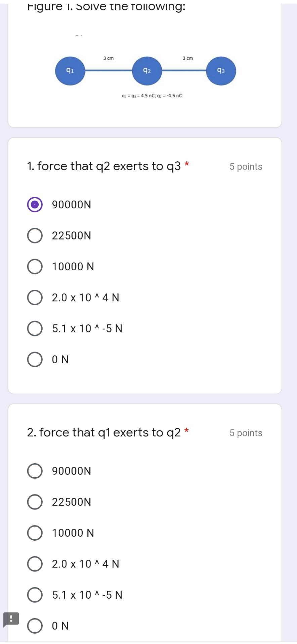
Task: Choose 10000 N in question 1
Action: (34, 266)
